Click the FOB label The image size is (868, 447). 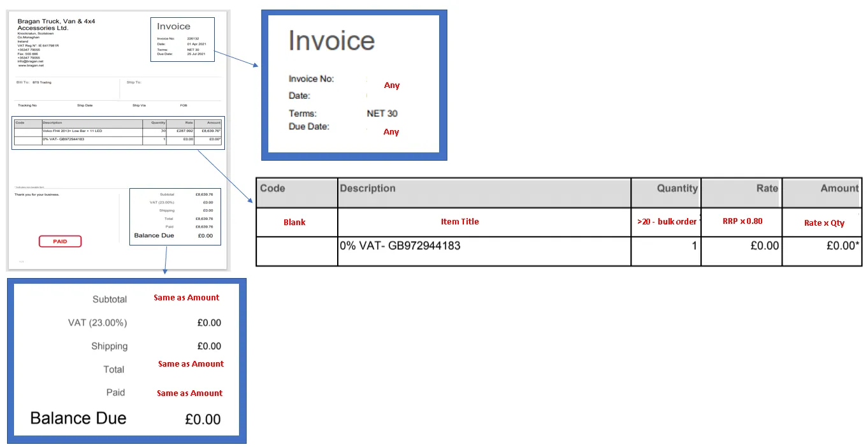[x=184, y=105]
